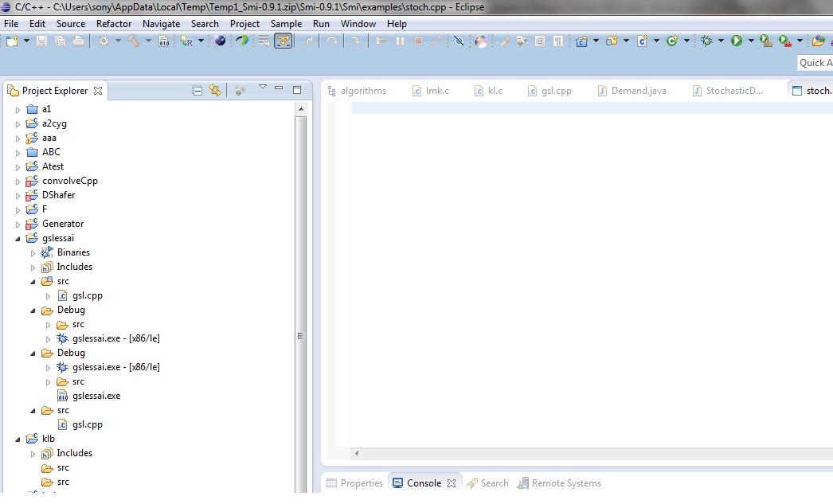Toggle Link with Editor in Project Explorer
The width and height of the screenshot is (833, 504).
[215, 90]
